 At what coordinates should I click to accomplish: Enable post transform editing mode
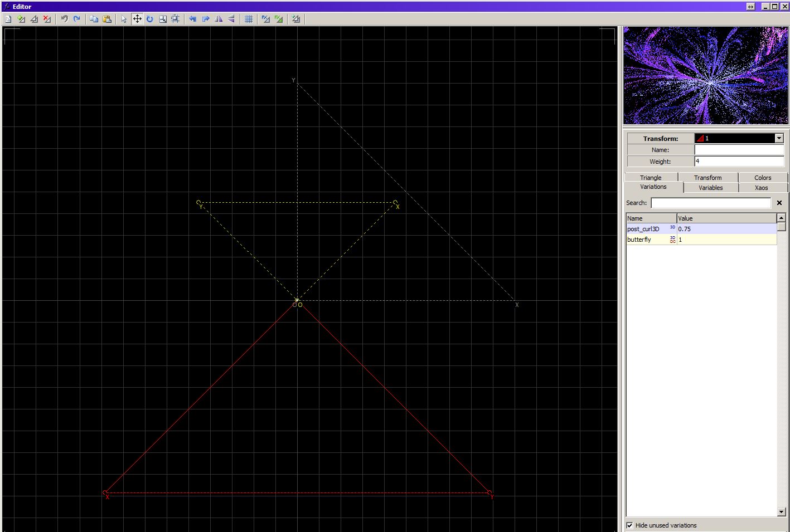click(x=265, y=18)
